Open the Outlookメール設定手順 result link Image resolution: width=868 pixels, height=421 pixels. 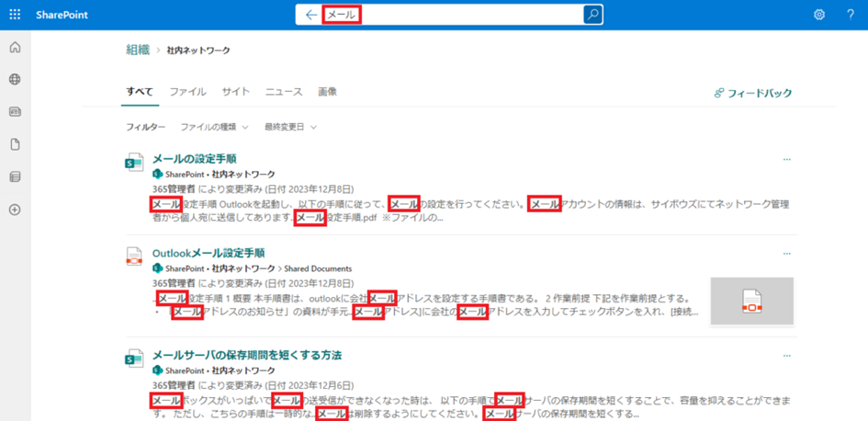[209, 253]
